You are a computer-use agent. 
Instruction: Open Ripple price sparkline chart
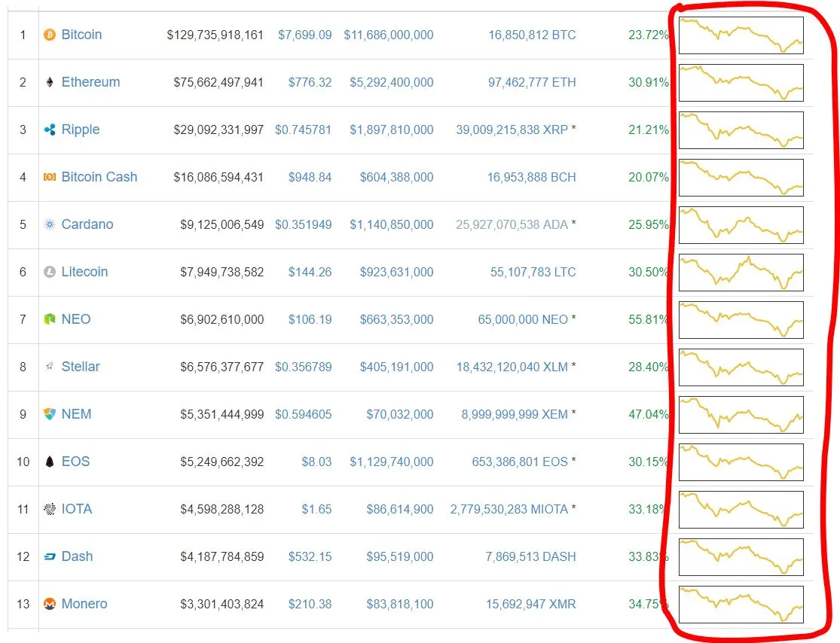(x=741, y=130)
